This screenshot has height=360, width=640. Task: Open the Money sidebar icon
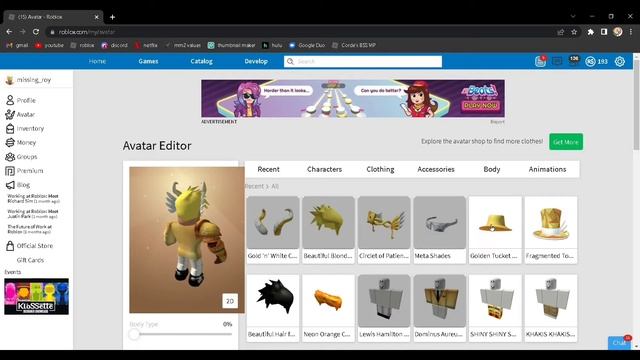[10, 142]
